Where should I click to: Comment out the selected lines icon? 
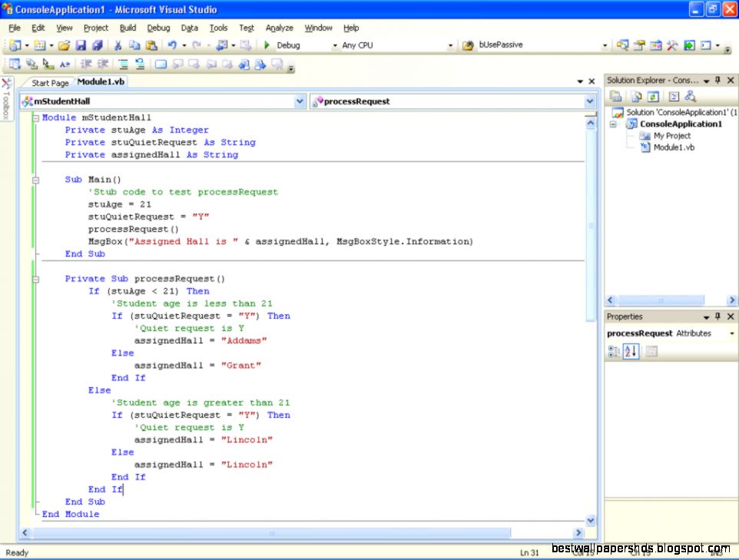[x=123, y=64]
